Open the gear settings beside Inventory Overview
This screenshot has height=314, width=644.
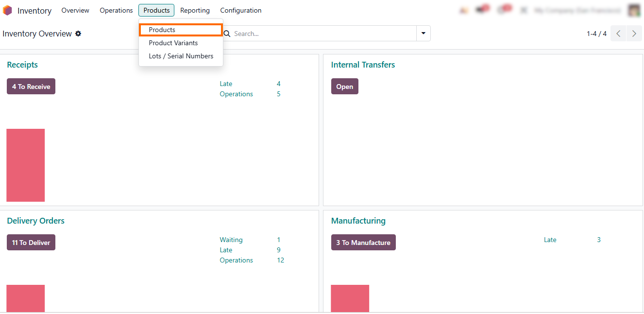click(78, 34)
